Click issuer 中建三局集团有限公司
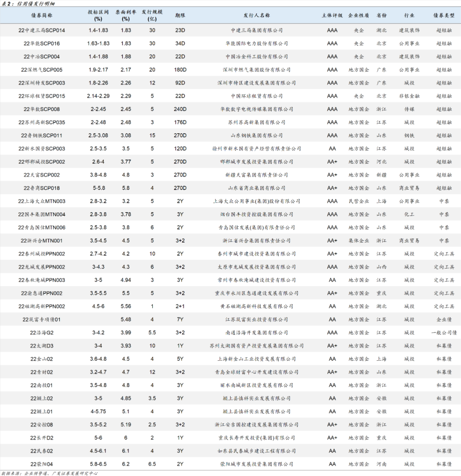The image size is (461, 476). (x=257, y=30)
